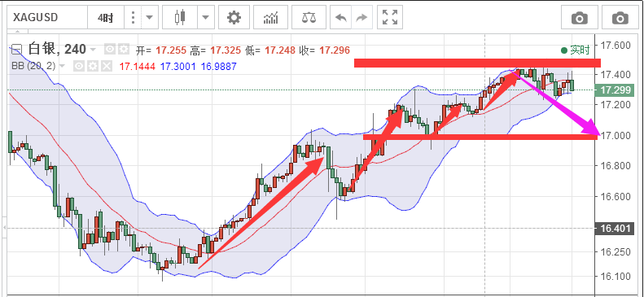
Task: Click the BB lower value 16.9887
Action: tap(219, 67)
